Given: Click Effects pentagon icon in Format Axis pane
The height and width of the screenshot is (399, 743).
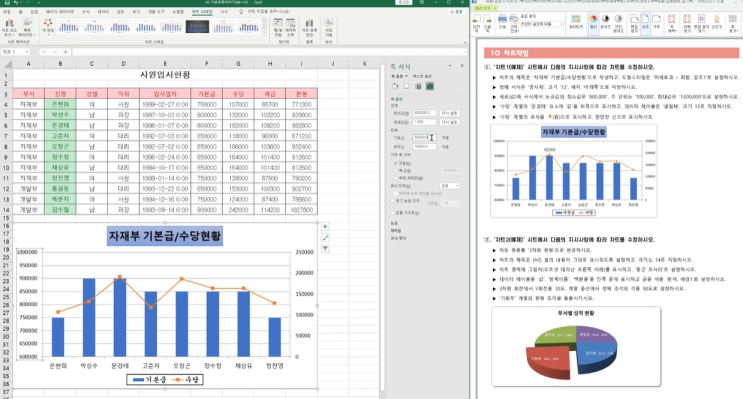Looking at the screenshot, I should [x=407, y=86].
